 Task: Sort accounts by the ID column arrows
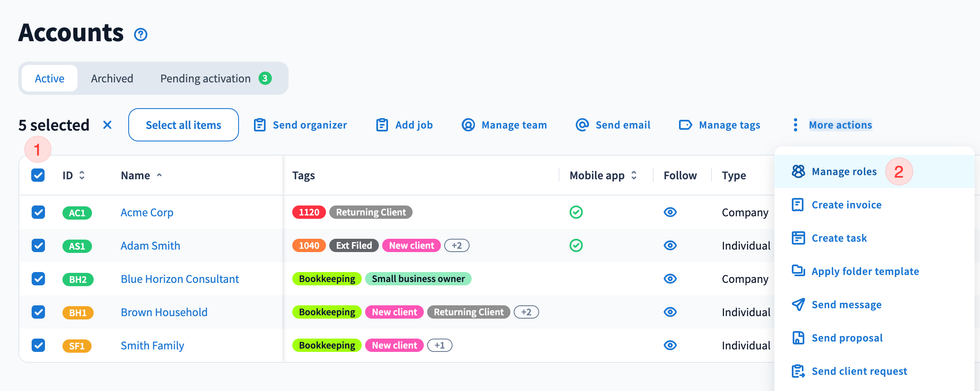coord(82,175)
